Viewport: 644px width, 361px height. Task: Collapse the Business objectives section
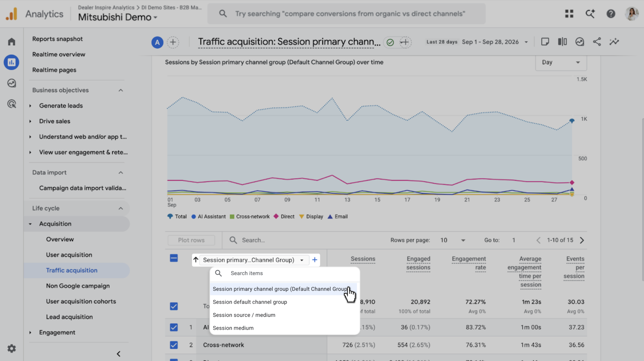pyautogui.click(x=121, y=90)
